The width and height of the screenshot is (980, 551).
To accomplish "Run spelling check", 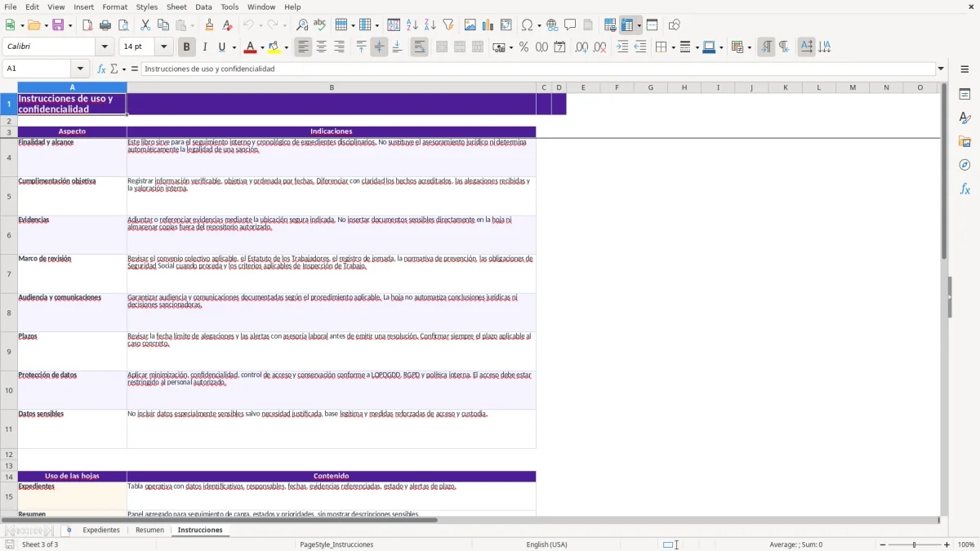I will (x=320, y=25).
